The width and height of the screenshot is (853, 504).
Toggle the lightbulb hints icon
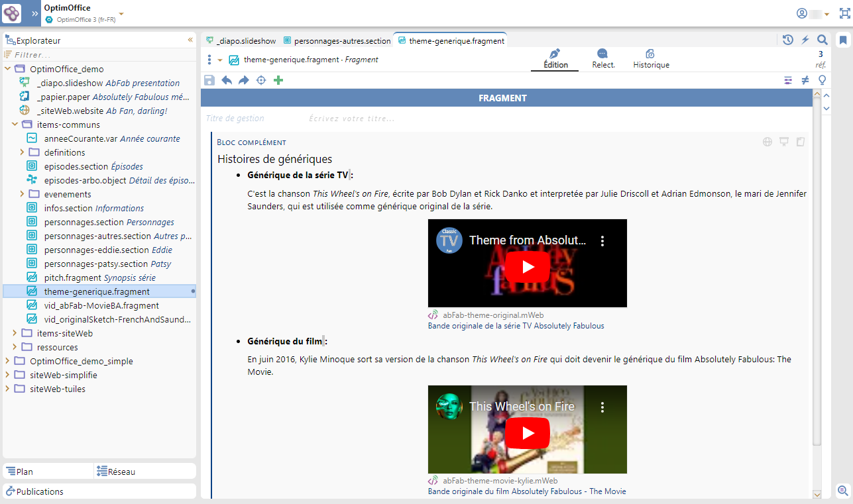coord(823,80)
